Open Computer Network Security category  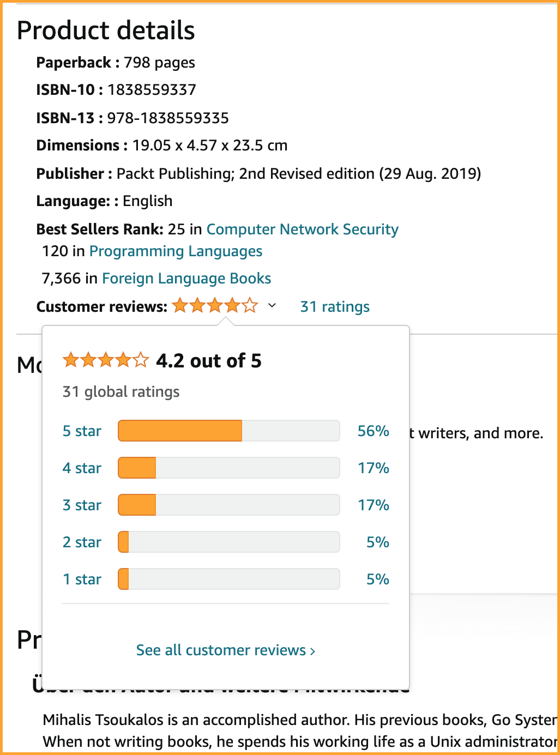tap(302, 229)
